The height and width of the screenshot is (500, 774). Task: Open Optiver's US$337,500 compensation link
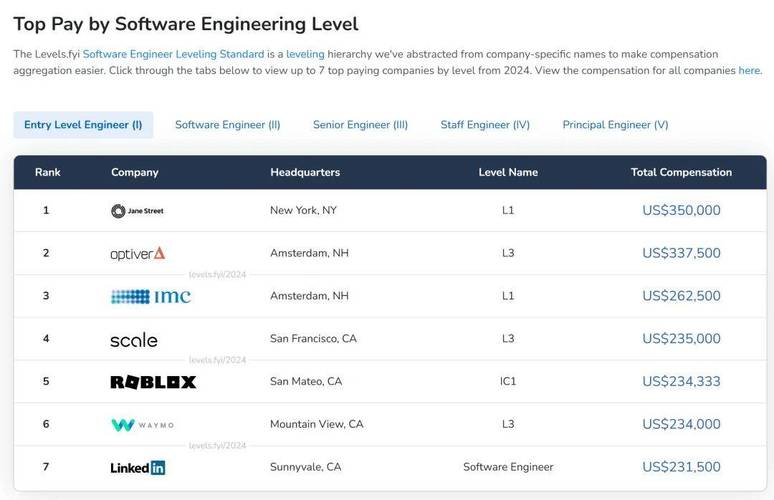pos(681,253)
